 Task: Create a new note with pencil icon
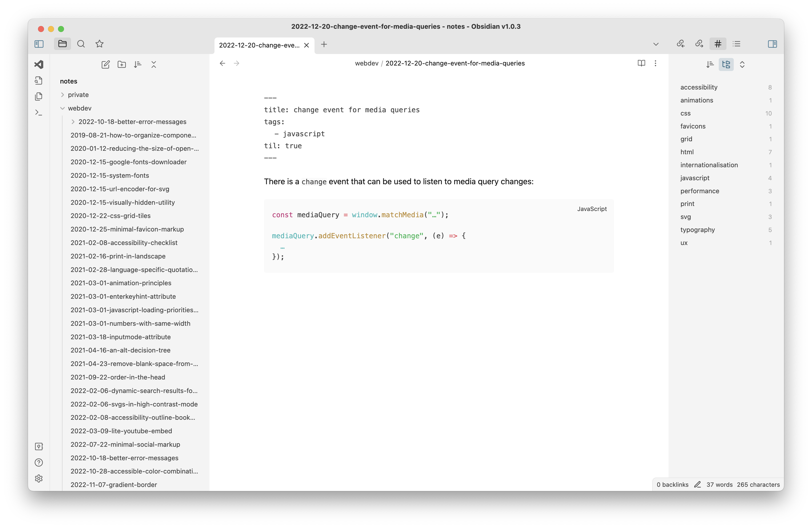[105, 64]
